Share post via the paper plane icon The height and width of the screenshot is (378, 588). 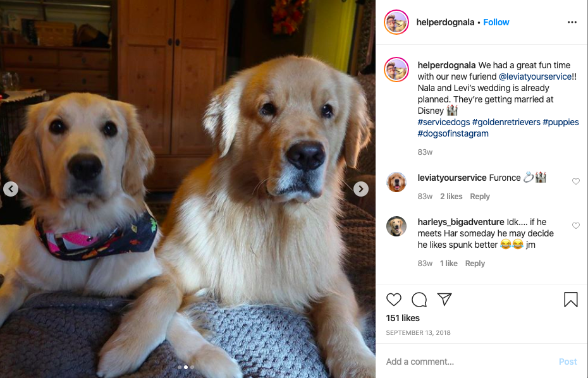coord(444,299)
